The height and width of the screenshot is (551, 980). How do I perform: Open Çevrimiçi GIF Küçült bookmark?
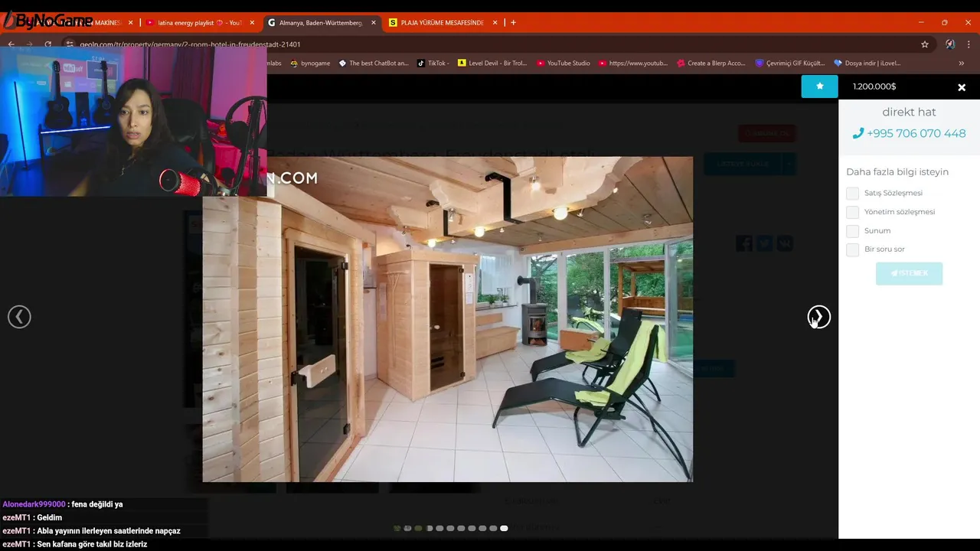point(790,63)
